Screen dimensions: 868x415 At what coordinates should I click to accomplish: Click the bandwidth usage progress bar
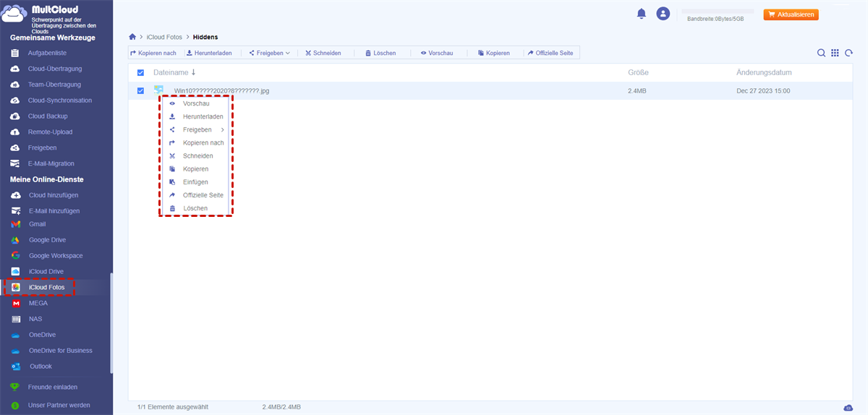tap(718, 12)
